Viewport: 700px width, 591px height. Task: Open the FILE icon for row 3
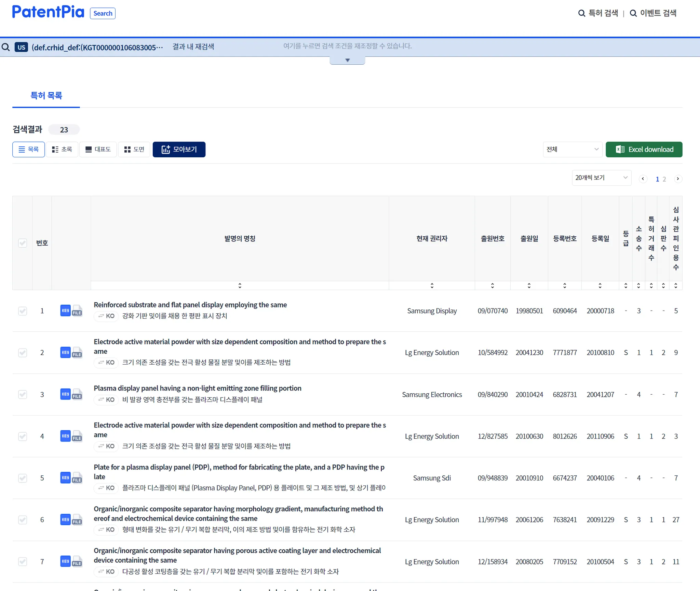[x=77, y=395]
